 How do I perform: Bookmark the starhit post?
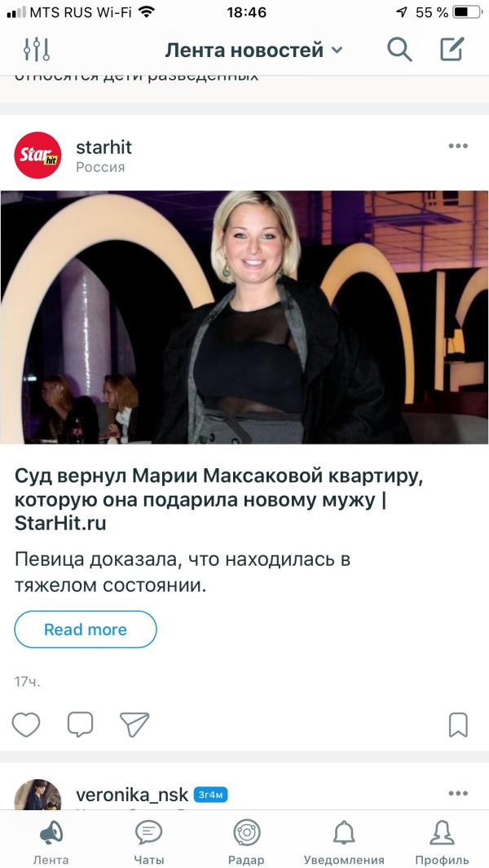[x=458, y=725]
